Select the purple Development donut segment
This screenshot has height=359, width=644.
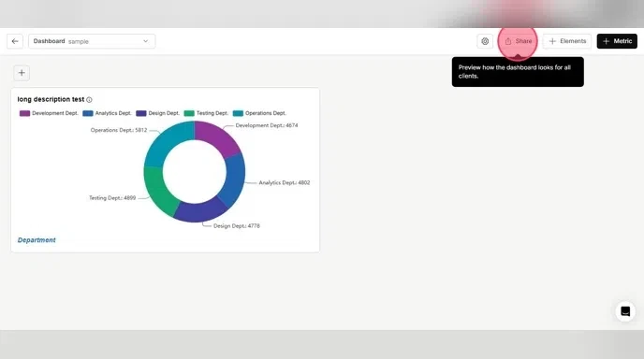(x=218, y=137)
